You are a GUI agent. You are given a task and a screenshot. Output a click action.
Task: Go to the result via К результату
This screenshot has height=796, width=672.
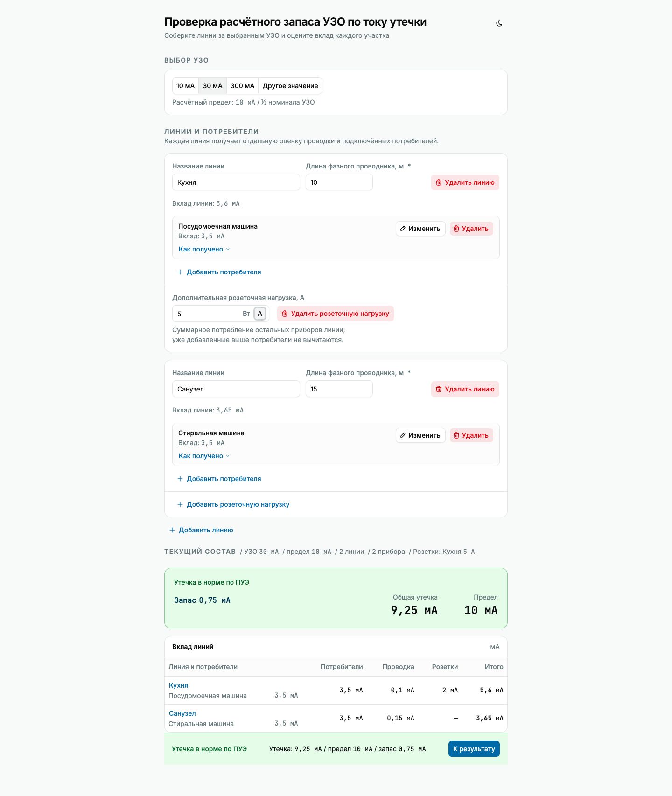tap(474, 749)
